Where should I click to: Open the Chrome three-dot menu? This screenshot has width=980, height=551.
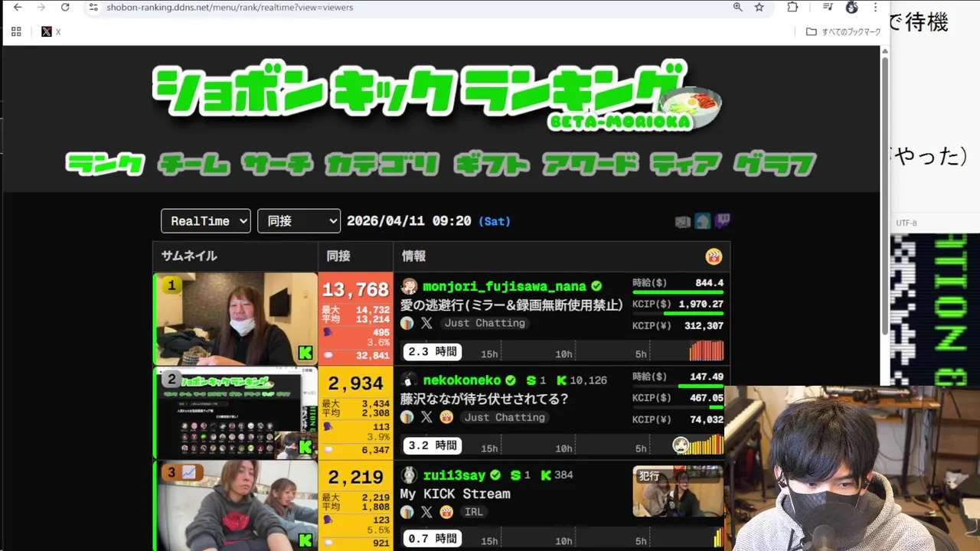[875, 7]
